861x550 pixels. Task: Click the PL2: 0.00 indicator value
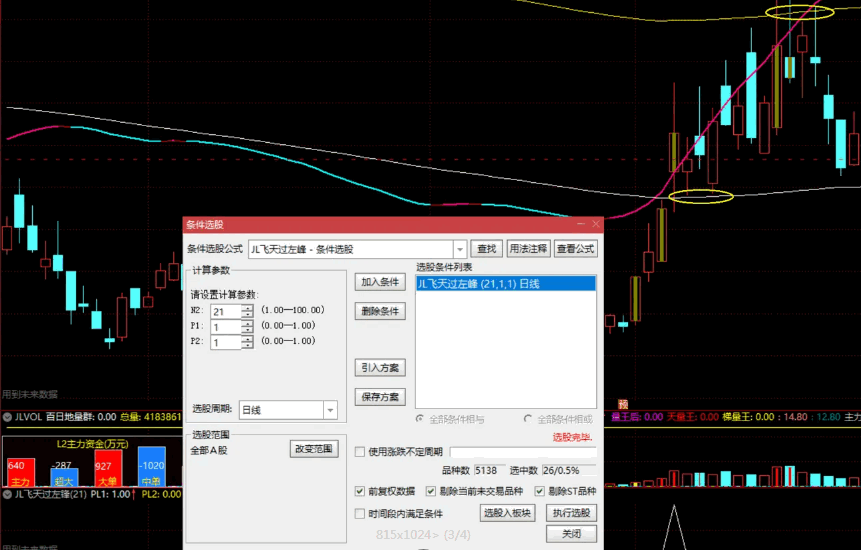click(x=161, y=494)
